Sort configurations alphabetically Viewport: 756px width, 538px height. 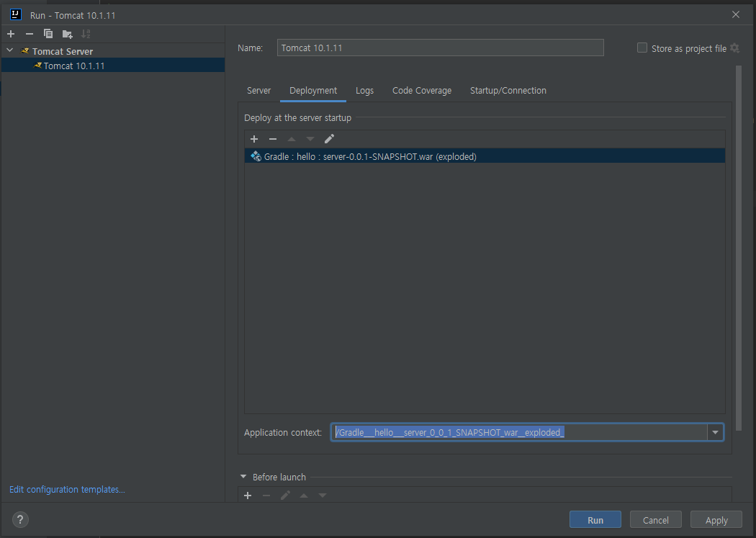coord(86,34)
